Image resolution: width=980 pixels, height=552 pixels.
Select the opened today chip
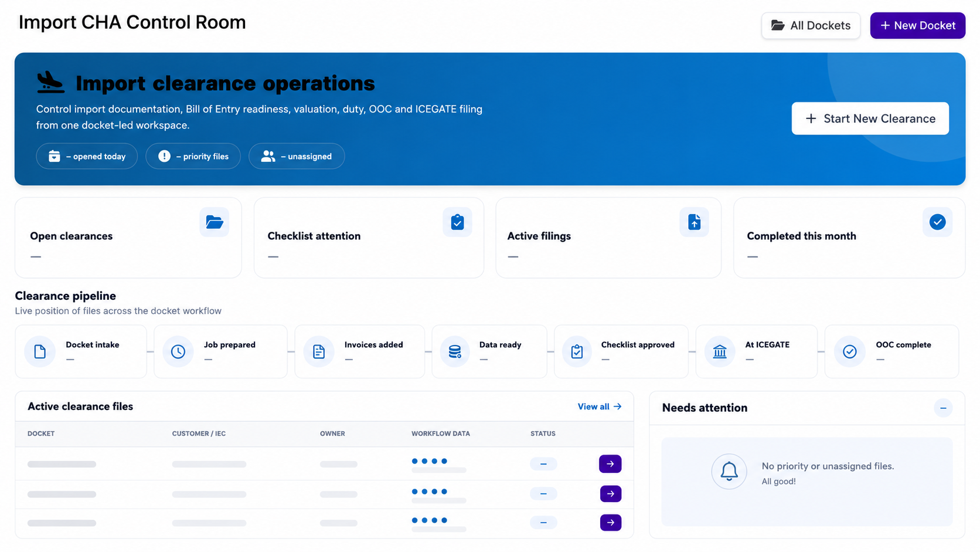87,156
